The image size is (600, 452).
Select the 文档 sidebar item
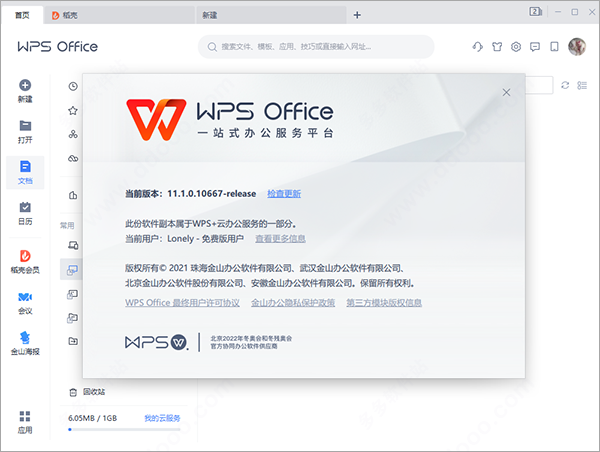pyautogui.click(x=25, y=172)
